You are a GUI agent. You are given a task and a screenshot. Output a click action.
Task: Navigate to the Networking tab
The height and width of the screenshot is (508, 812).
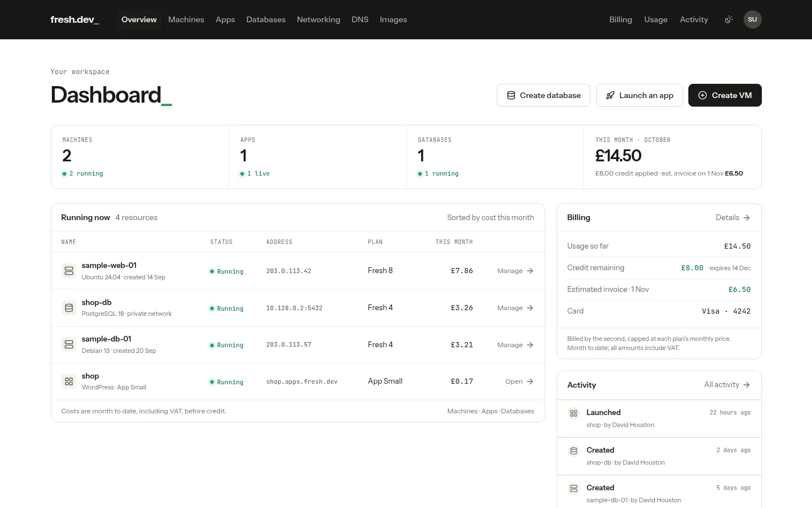[x=319, y=19]
